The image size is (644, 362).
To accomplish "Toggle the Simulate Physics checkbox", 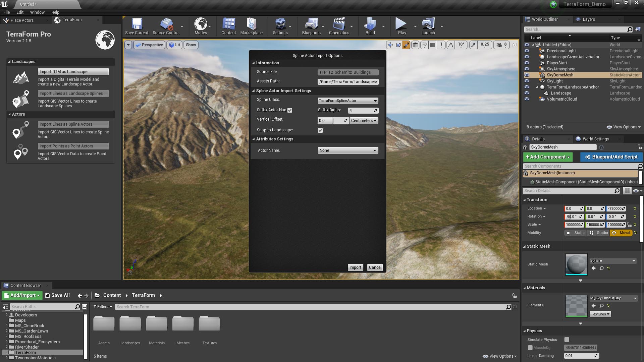I will coord(567,340).
